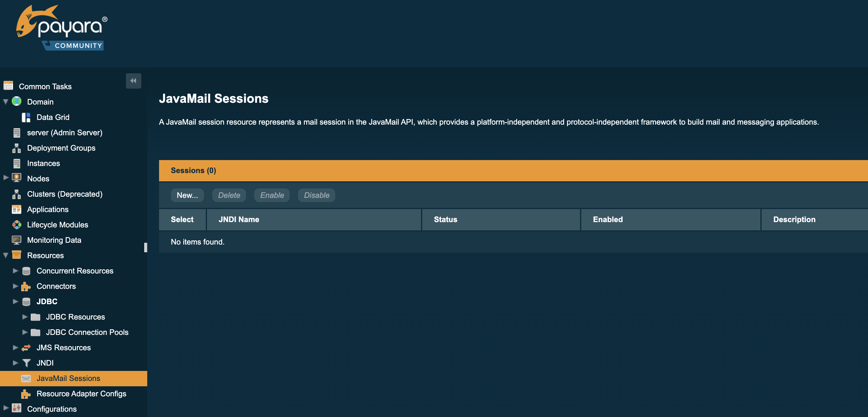Image resolution: width=868 pixels, height=417 pixels.
Task: Open Common Tasks in sidebar
Action: coord(45,87)
